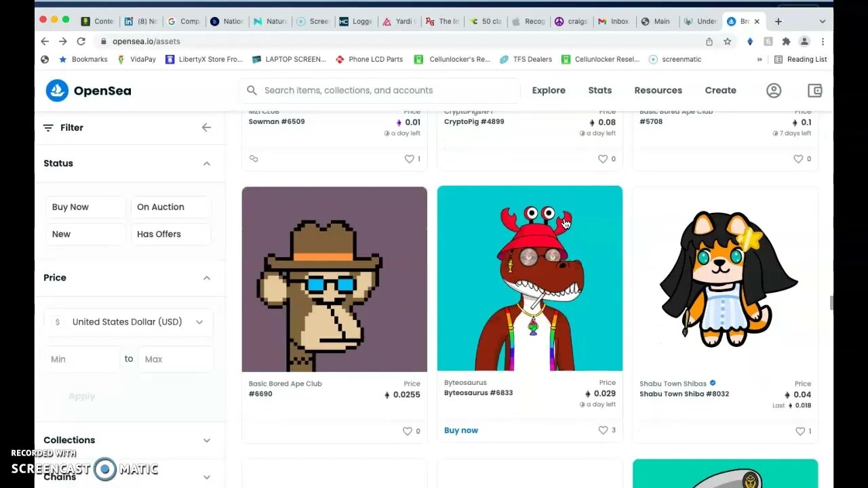
Task: Open the TFS Dealers bookmark
Action: point(526,59)
